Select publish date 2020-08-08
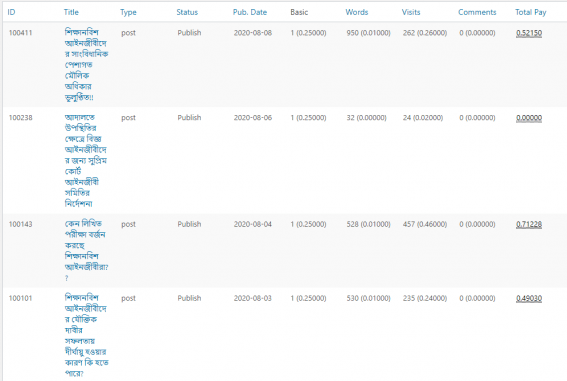The width and height of the screenshot is (567, 381). [252, 33]
